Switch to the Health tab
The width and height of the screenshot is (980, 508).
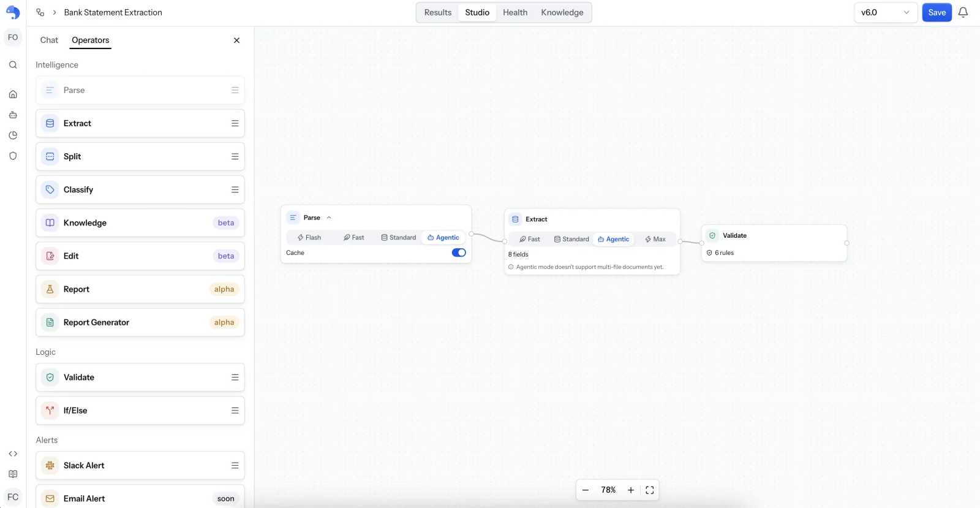[515, 12]
